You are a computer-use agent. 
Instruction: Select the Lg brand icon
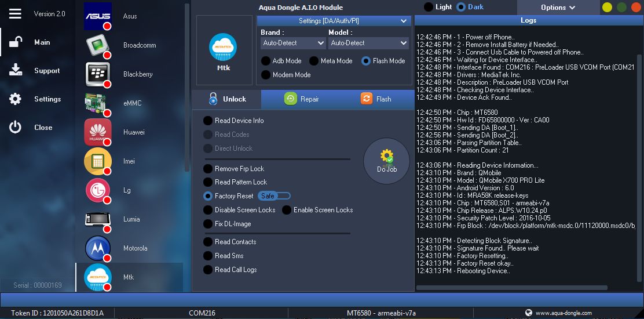98,190
